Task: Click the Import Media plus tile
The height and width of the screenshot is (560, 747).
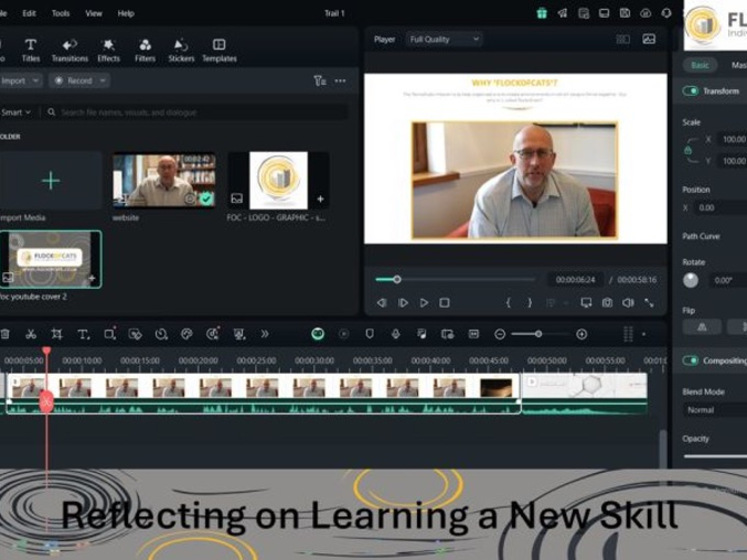Action: (50, 180)
